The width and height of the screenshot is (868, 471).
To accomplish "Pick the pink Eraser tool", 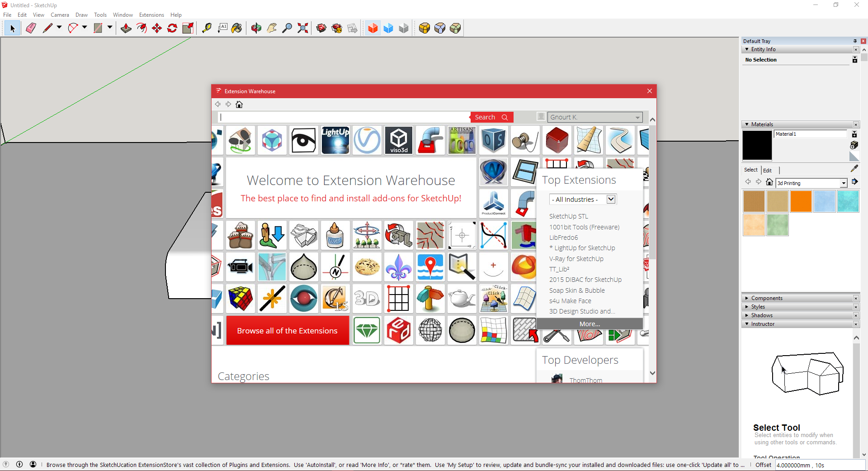I will [31, 29].
